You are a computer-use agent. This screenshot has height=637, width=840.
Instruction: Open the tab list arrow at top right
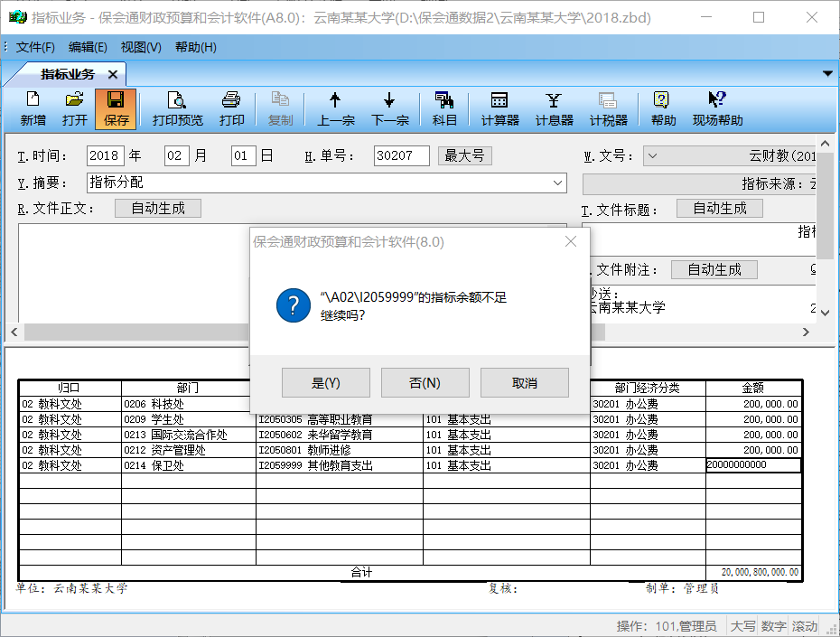(x=827, y=74)
